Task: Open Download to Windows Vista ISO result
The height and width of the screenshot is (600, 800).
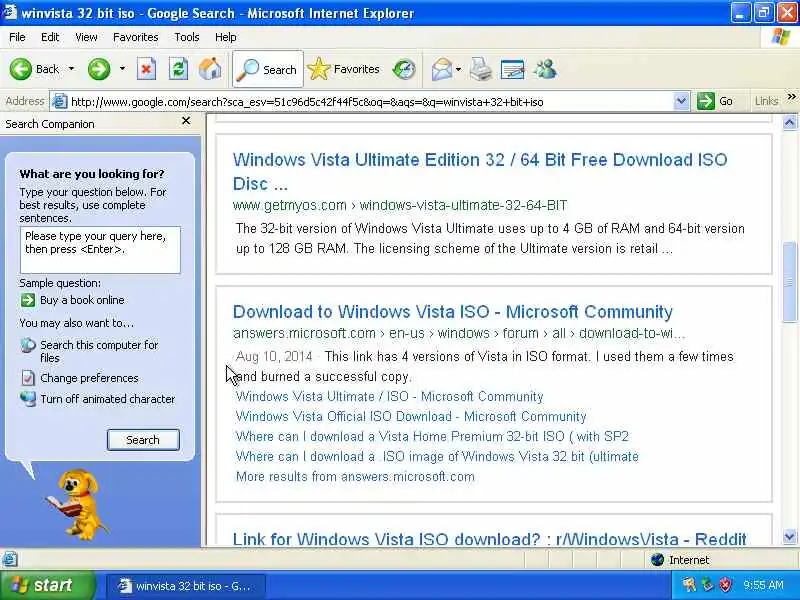Action: coord(453,312)
